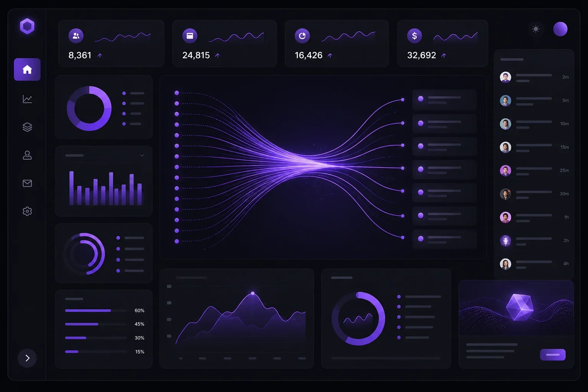Screen dimensions: 588x392
Task: Click the dollar icon on 32,692 card
Action: [415, 36]
